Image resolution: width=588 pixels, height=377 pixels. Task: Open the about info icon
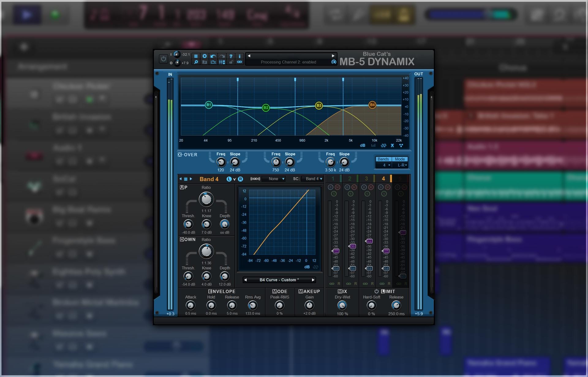[x=239, y=56]
